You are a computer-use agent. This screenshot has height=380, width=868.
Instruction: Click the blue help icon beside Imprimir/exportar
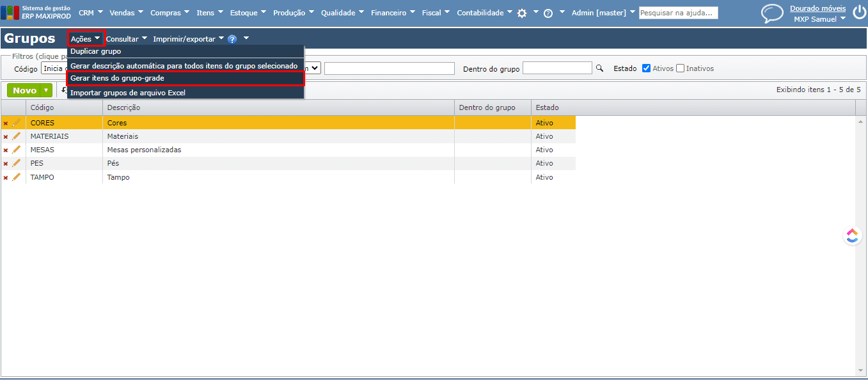(232, 39)
